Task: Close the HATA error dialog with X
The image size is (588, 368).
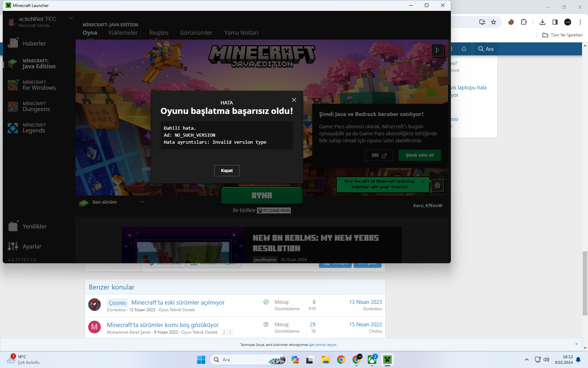Action: pos(294,100)
